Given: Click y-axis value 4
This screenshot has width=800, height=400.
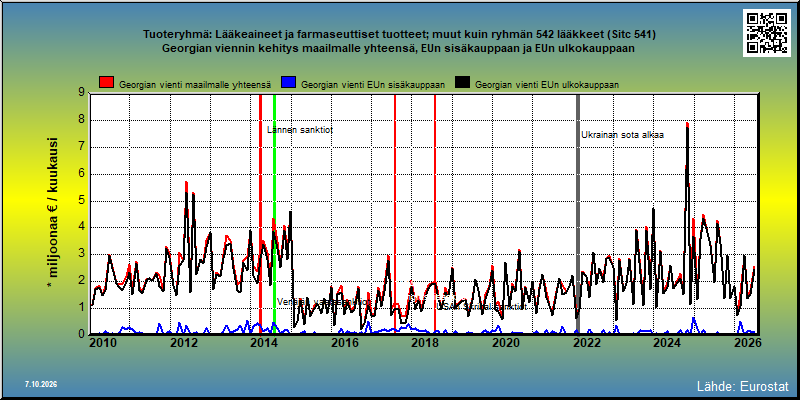Looking at the screenshot, I should [x=81, y=227].
